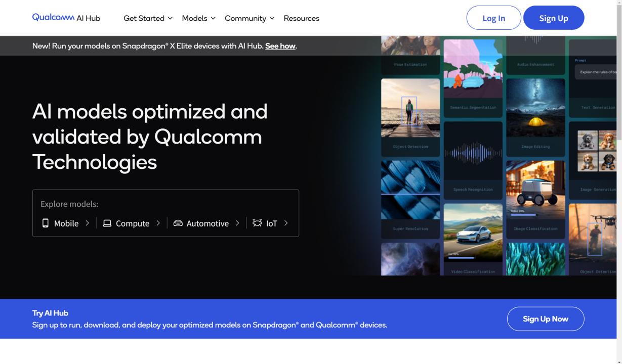Open the Image Classification robot thumbnail
The image size is (622, 364).
tap(535, 199)
